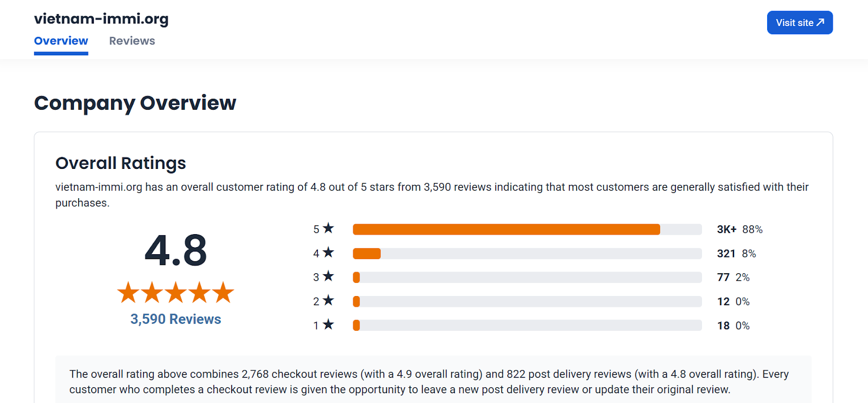
Task: Click the 3K+ 88% count label
Action: [x=739, y=229]
